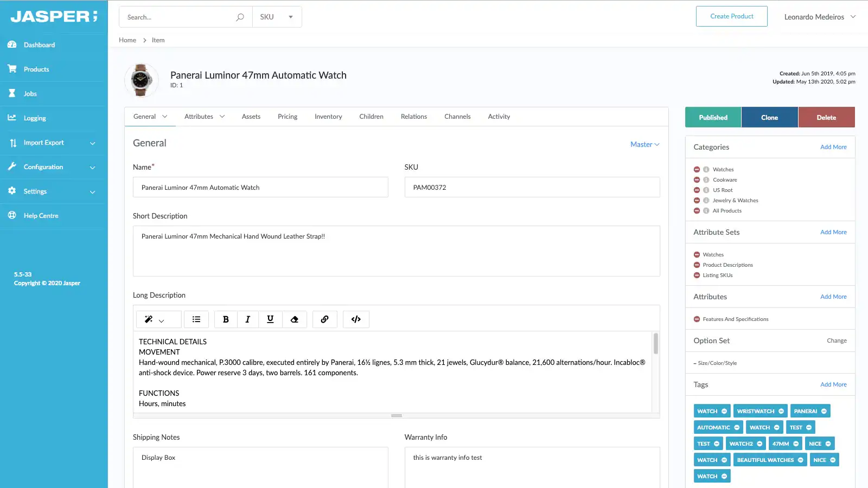This screenshot has height=488, width=868.
Task: Click the search magnifying glass icon
Action: (239, 17)
